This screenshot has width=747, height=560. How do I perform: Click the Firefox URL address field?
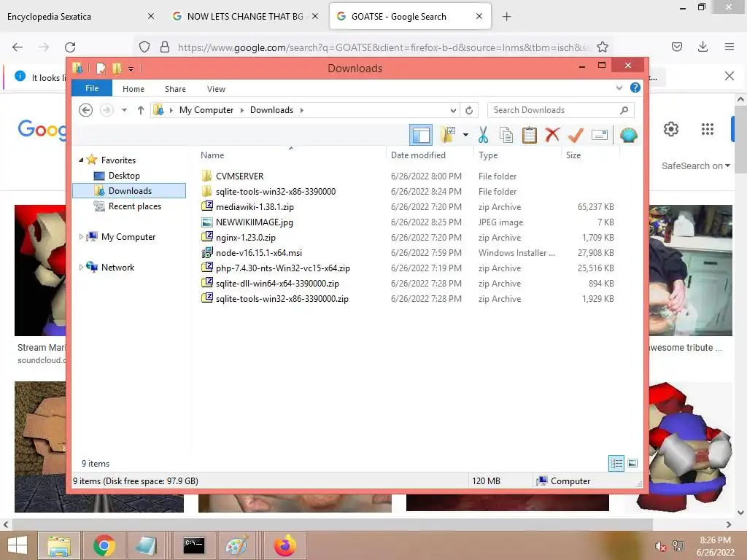384,47
